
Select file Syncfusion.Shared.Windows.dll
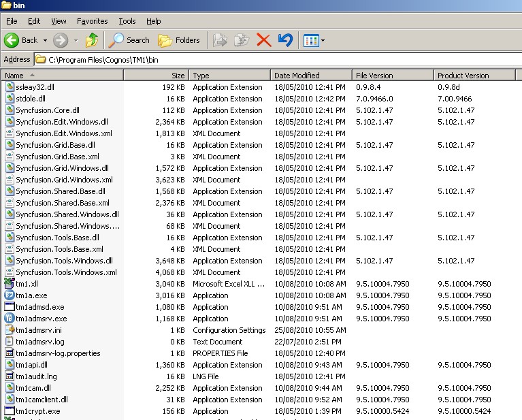point(67,214)
